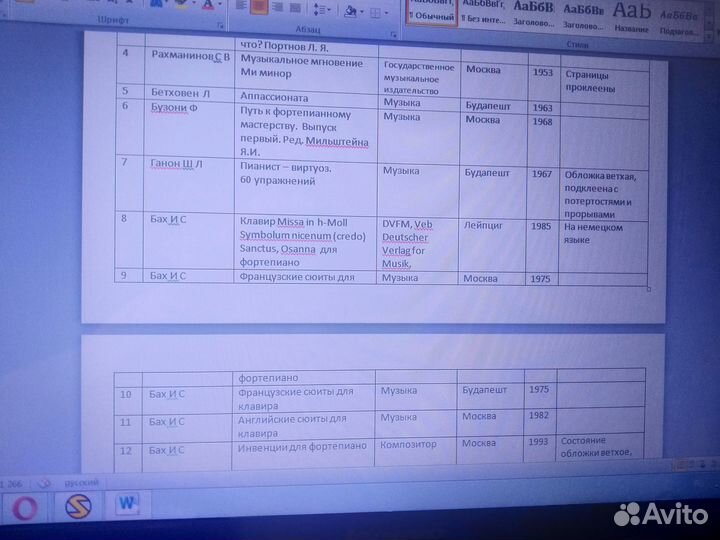Image resolution: width=720 pixels, height=540 pixels.
Task: Open Opera browser from the taskbar
Action: [24, 507]
